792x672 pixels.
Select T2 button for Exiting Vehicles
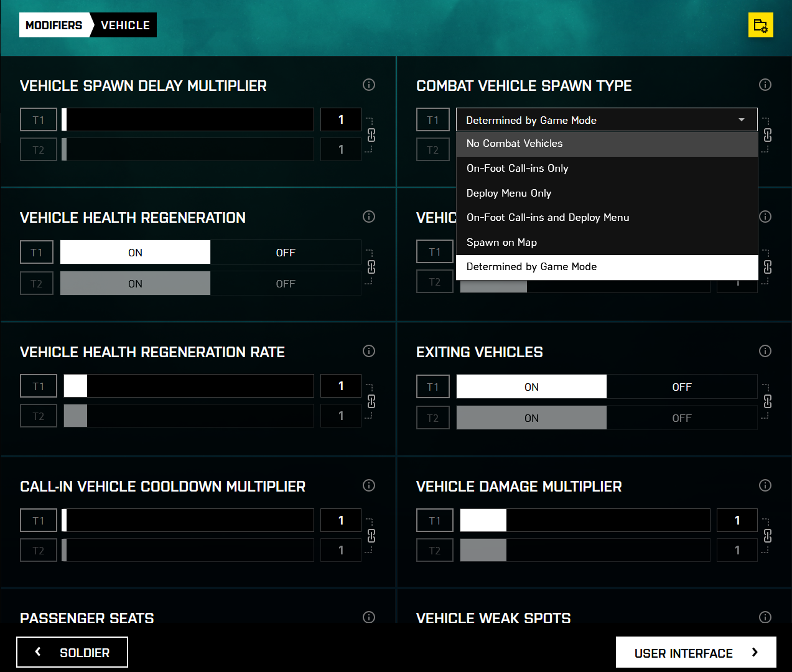(433, 418)
